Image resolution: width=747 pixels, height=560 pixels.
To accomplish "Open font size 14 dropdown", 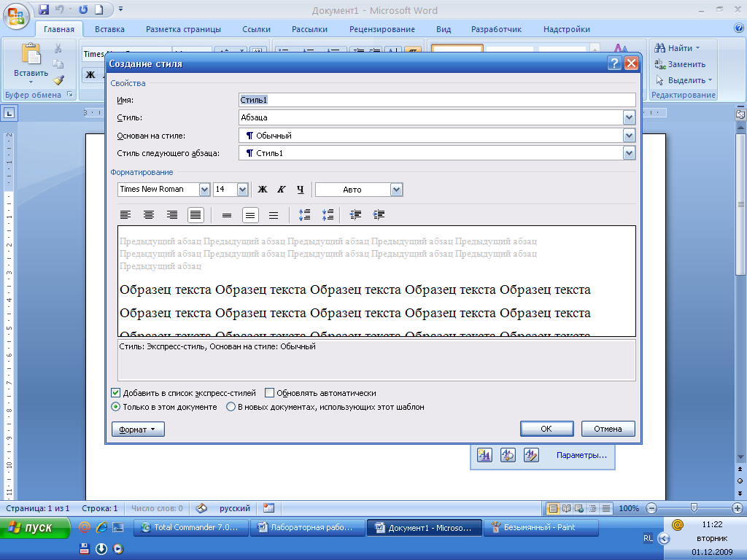I will click(242, 190).
